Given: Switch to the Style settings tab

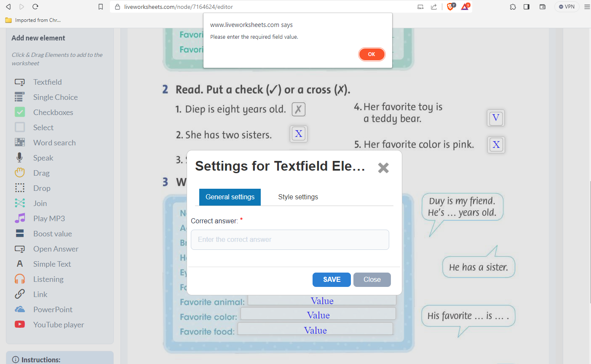Looking at the screenshot, I should click(x=298, y=197).
